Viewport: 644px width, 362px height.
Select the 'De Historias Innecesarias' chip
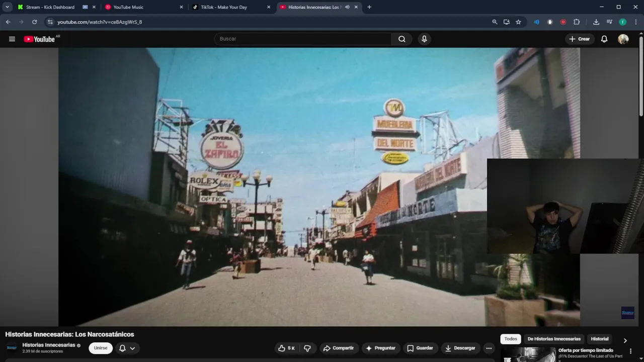[554, 339]
